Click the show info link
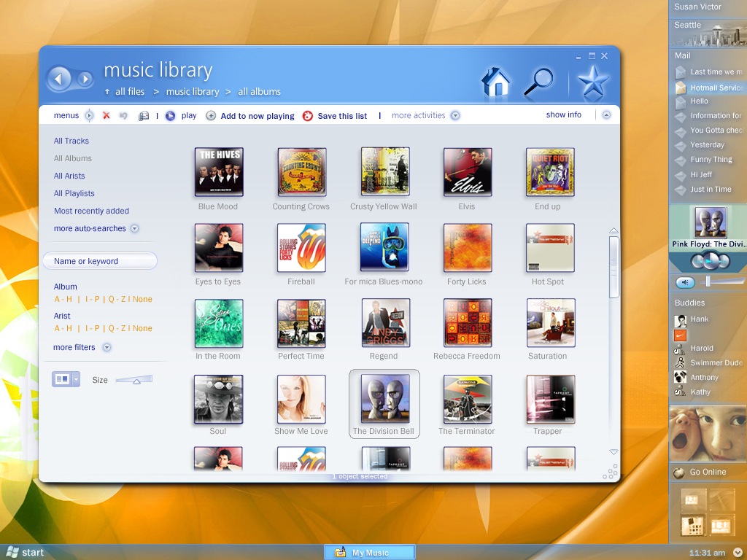The height and width of the screenshot is (560, 747). pos(564,114)
